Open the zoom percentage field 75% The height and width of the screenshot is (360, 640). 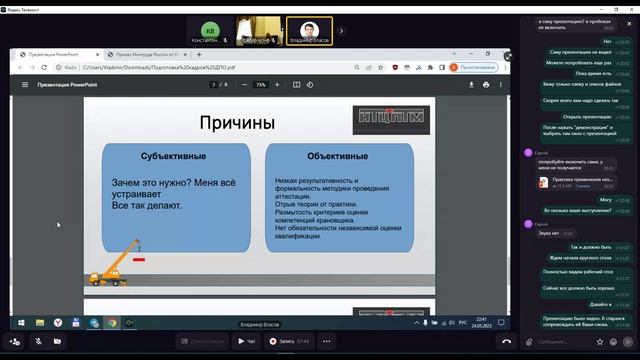pyautogui.click(x=260, y=84)
